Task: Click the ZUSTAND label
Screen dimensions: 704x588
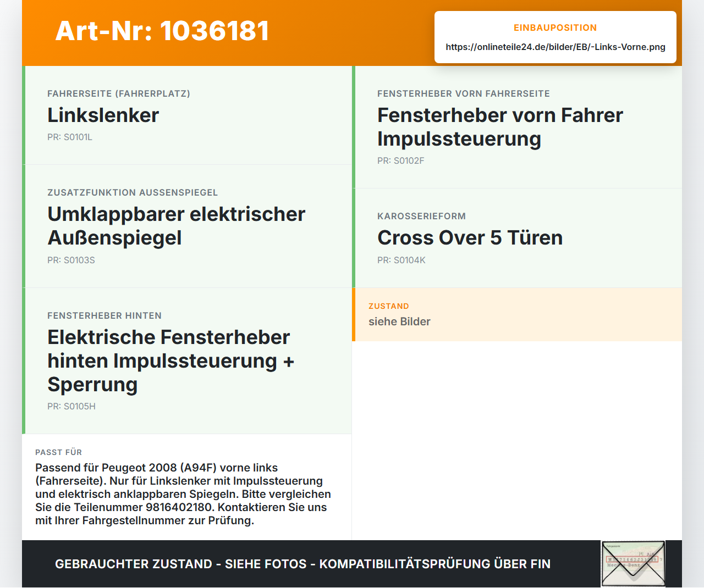Action: (389, 306)
